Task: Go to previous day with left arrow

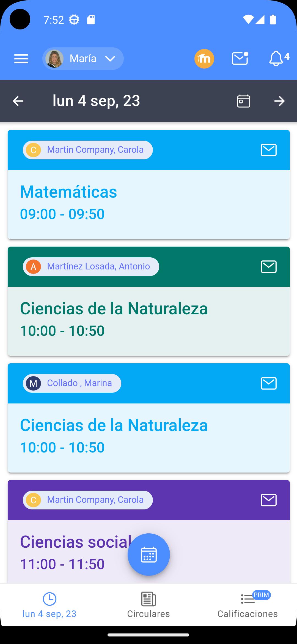Action: [x=18, y=101]
